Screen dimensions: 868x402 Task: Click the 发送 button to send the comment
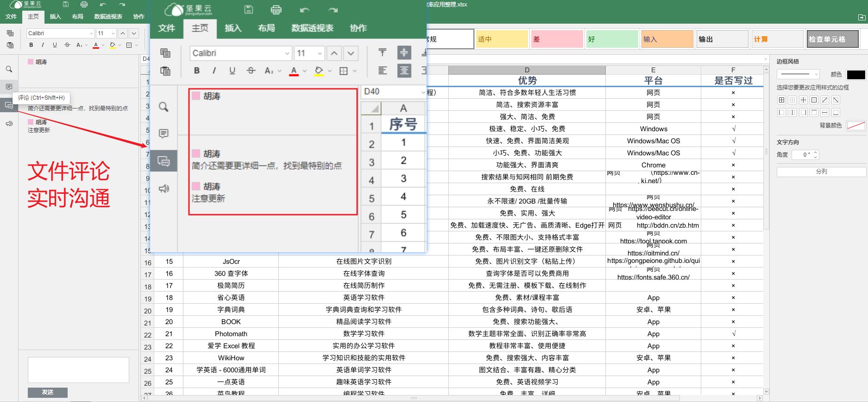pos(48,392)
